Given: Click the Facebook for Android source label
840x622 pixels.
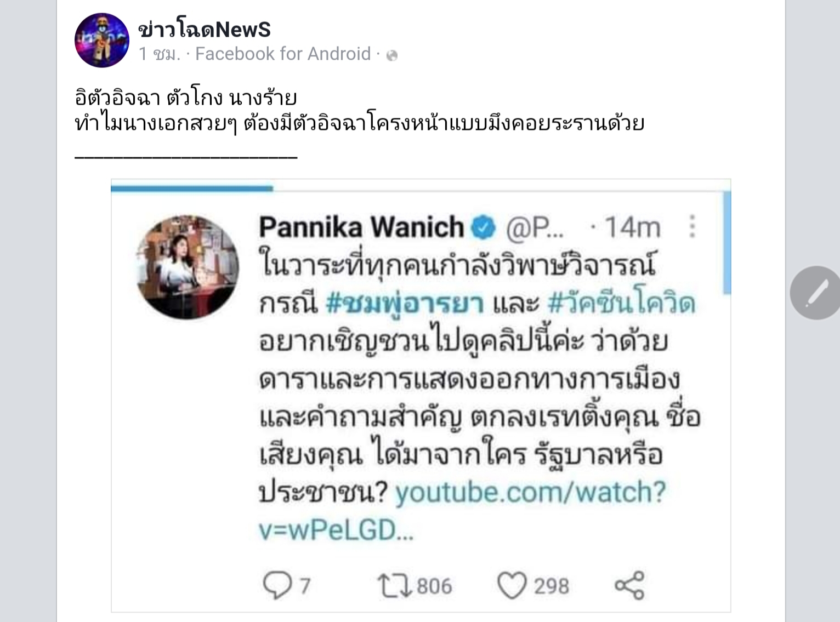Looking at the screenshot, I should [x=283, y=54].
